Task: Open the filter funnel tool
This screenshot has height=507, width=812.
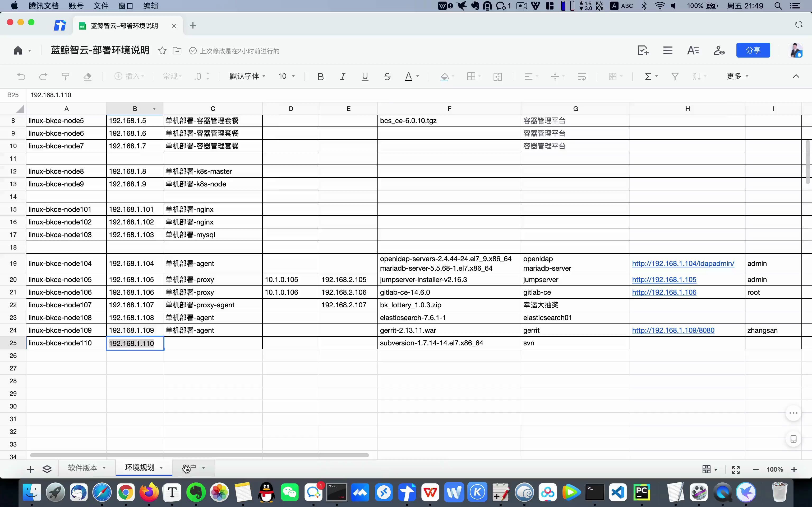Action: 675,77
